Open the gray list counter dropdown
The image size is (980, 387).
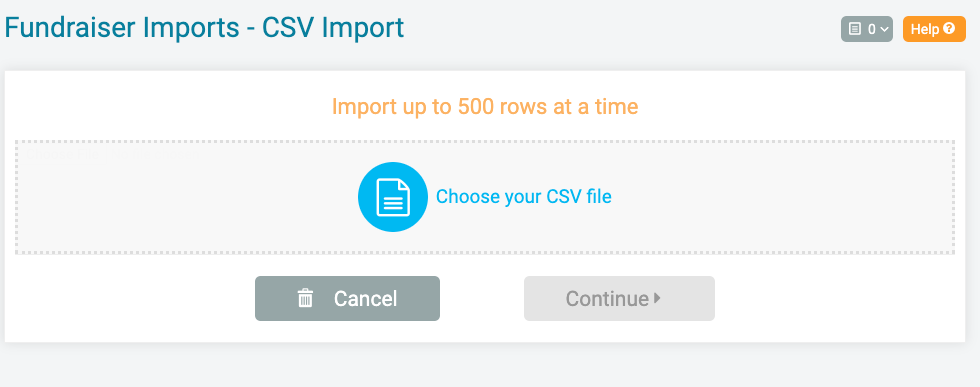[x=866, y=29]
